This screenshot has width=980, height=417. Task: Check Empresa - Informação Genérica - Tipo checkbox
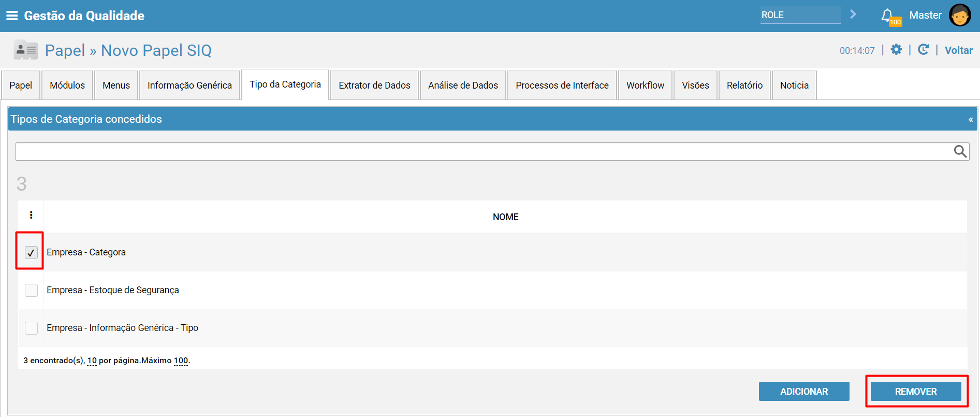tap(31, 328)
